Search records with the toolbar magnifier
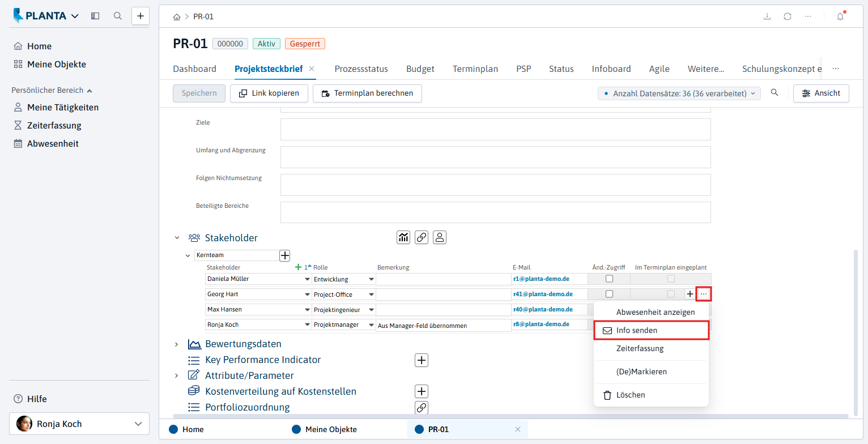This screenshot has width=868, height=444. (x=775, y=93)
